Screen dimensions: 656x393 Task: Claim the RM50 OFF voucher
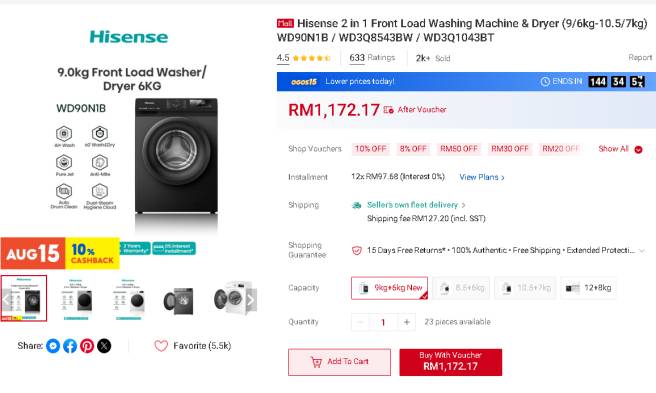coord(459,149)
